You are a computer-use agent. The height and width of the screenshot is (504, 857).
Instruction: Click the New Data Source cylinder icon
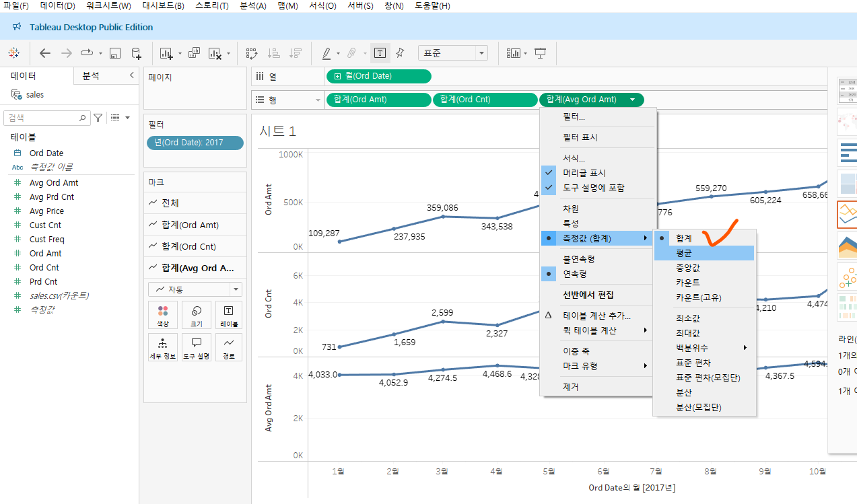[x=137, y=53]
